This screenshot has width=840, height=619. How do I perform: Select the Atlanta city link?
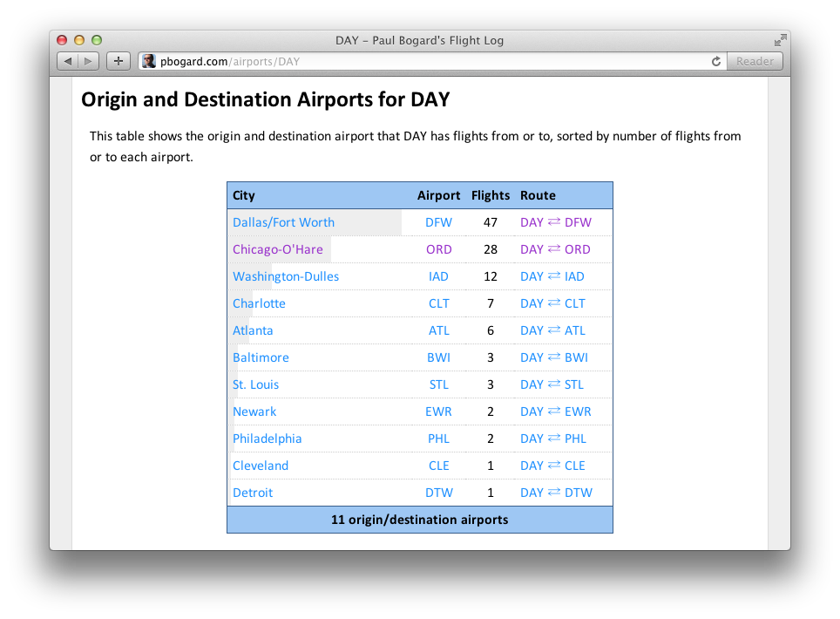tap(253, 330)
